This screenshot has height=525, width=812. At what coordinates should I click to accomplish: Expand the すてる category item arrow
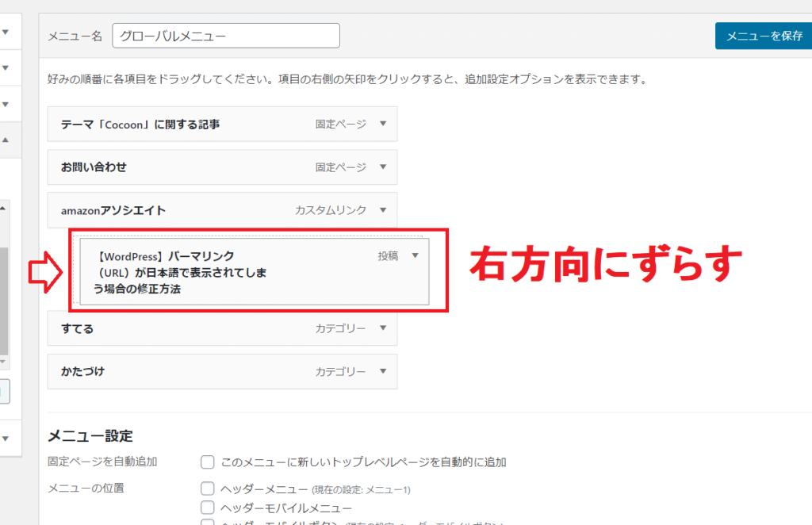(383, 328)
